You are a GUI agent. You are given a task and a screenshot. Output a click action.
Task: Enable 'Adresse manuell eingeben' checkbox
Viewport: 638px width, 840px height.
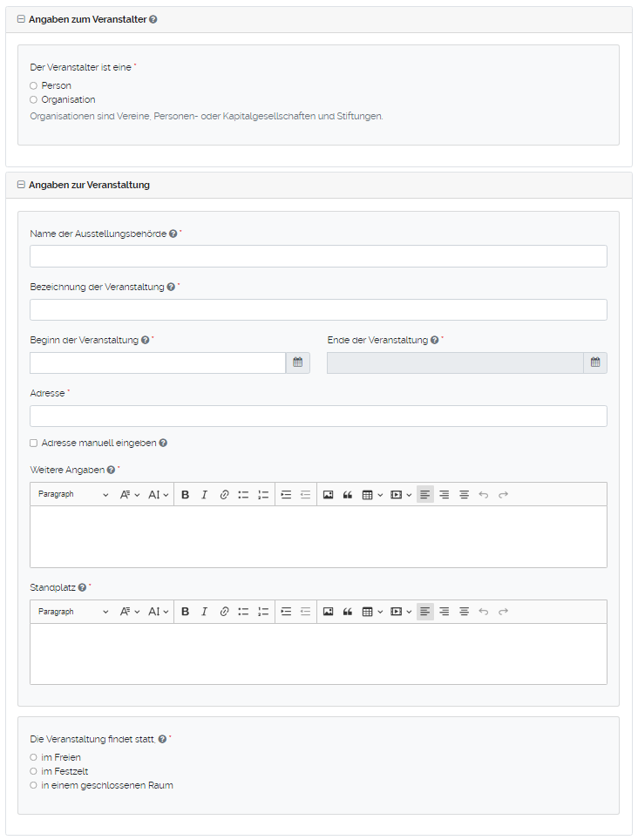[x=33, y=443]
